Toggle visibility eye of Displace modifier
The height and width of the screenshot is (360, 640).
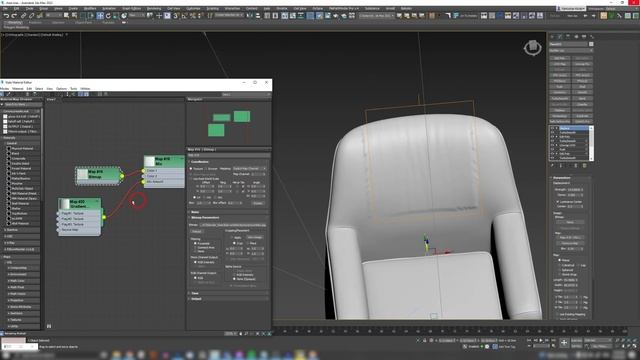[552, 128]
